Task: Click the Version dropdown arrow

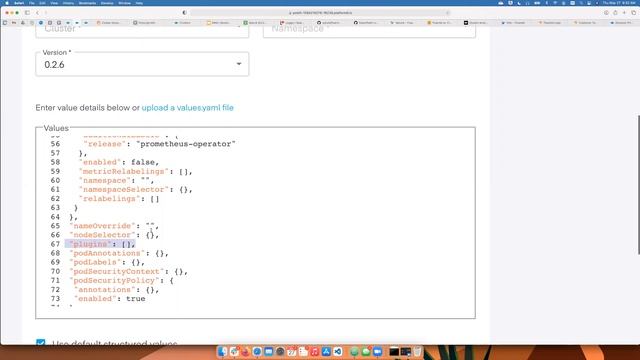Action: [x=239, y=64]
